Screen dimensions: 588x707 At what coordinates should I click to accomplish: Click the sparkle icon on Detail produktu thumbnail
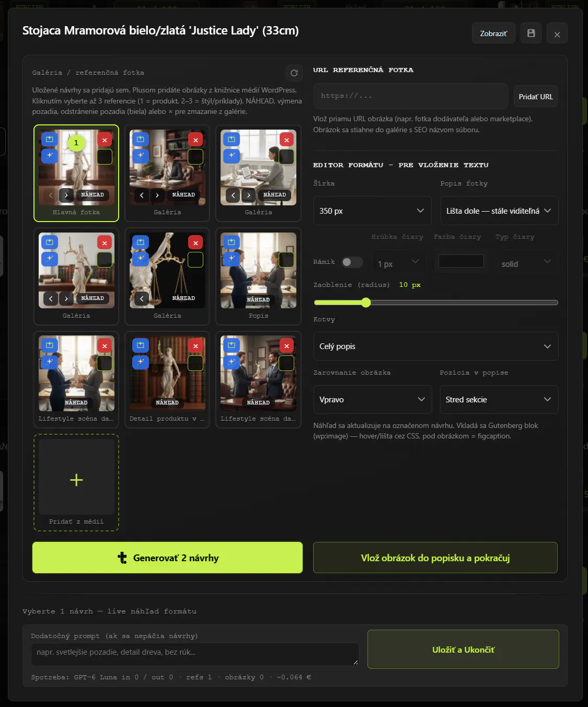pyautogui.click(x=141, y=361)
